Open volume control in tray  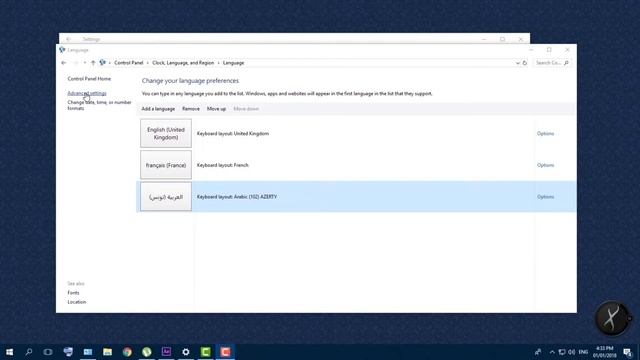[x=571, y=352]
